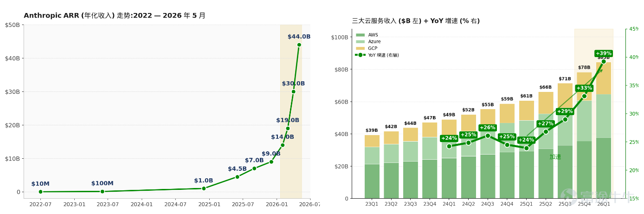Click the $71B bar total label

click(x=565, y=79)
